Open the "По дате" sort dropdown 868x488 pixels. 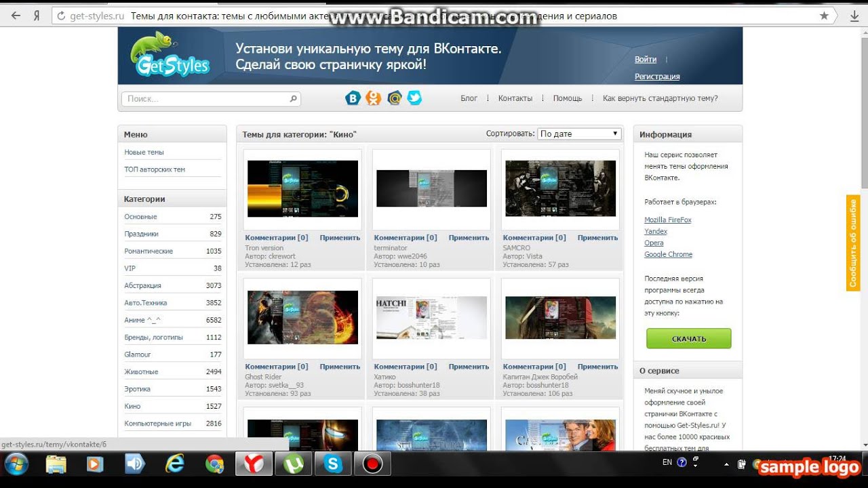(x=580, y=134)
